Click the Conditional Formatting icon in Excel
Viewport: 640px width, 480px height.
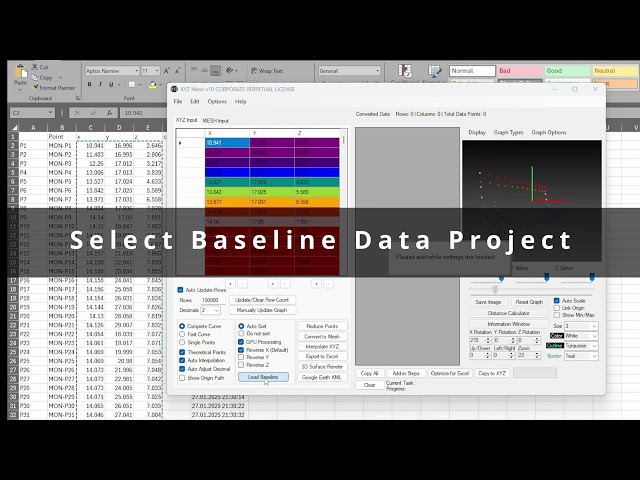(404, 71)
